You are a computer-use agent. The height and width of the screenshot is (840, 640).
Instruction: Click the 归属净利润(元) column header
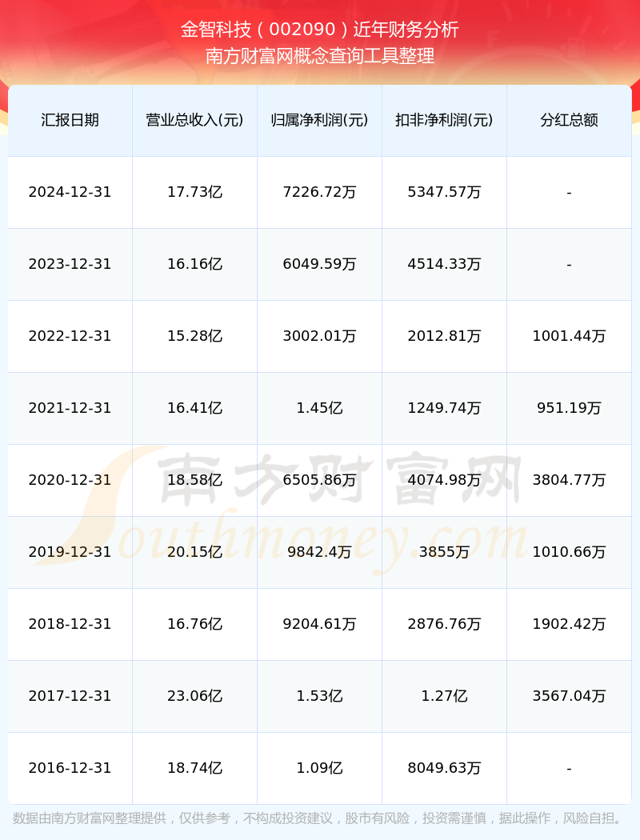[x=320, y=120]
